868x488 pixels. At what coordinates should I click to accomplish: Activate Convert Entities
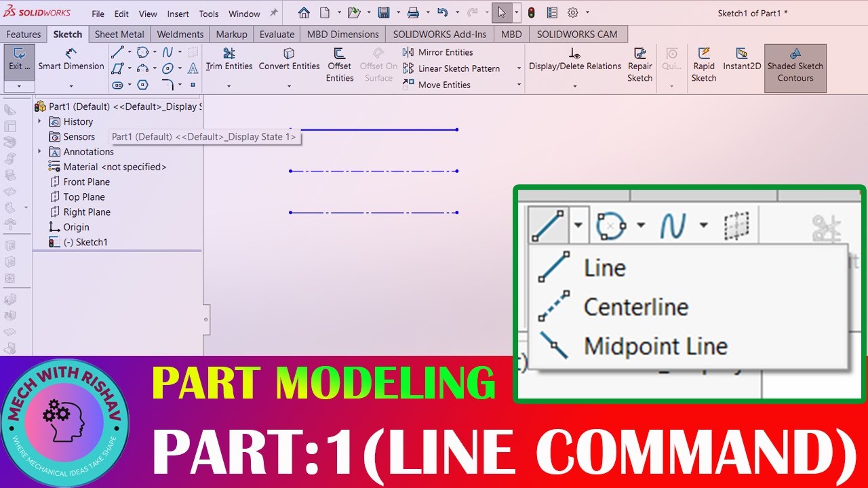tap(289, 60)
